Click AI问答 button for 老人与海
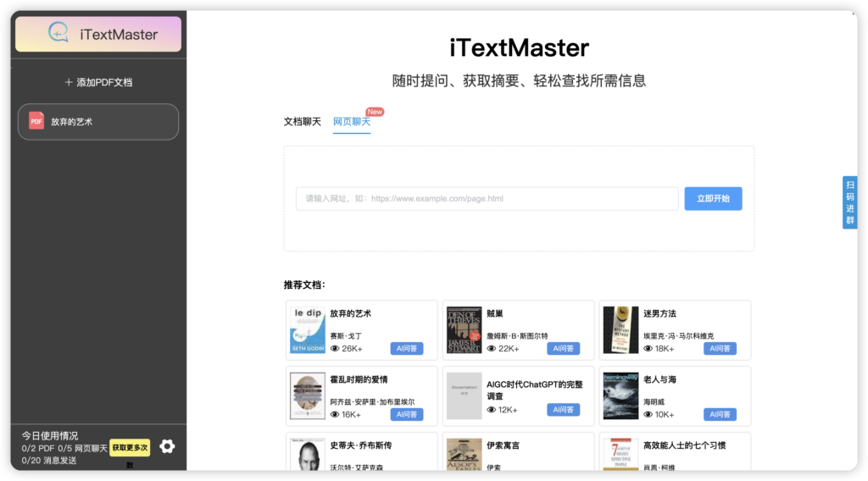868x481 pixels. coord(721,414)
